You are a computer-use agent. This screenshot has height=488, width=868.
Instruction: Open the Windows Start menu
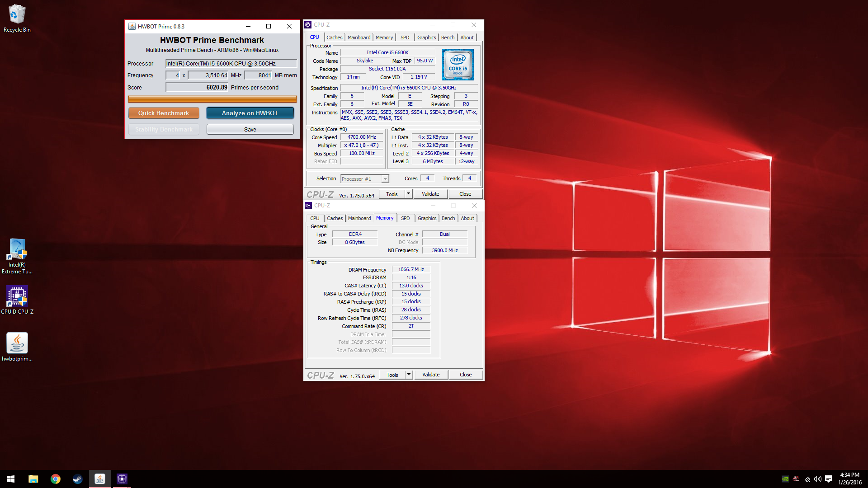11,479
